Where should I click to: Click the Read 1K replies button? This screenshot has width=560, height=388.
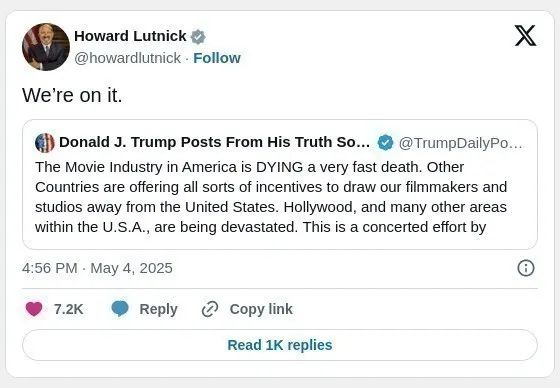coord(280,345)
